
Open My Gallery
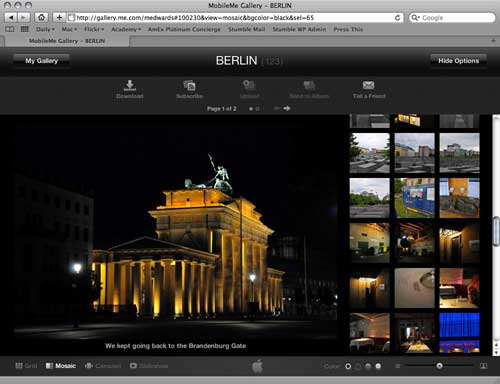(41, 61)
